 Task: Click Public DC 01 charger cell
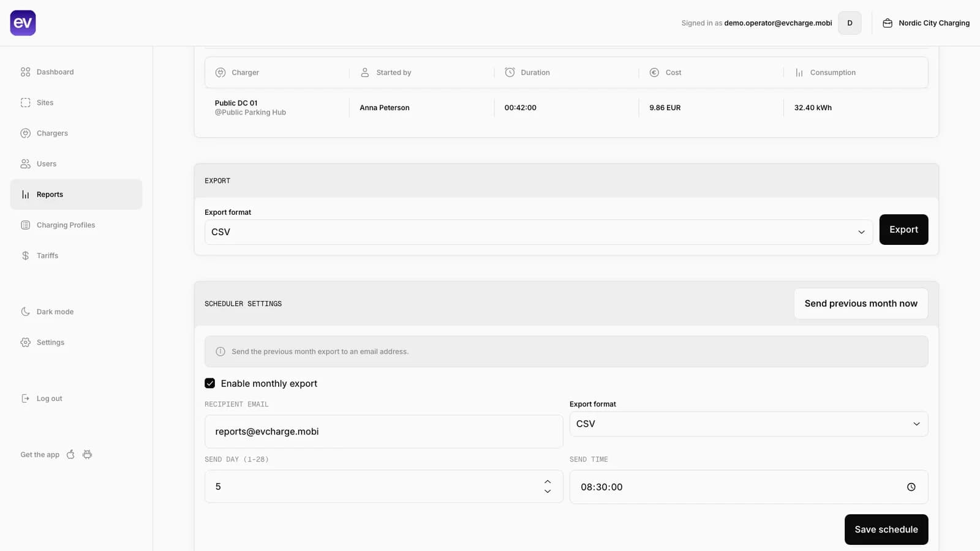click(x=251, y=108)
